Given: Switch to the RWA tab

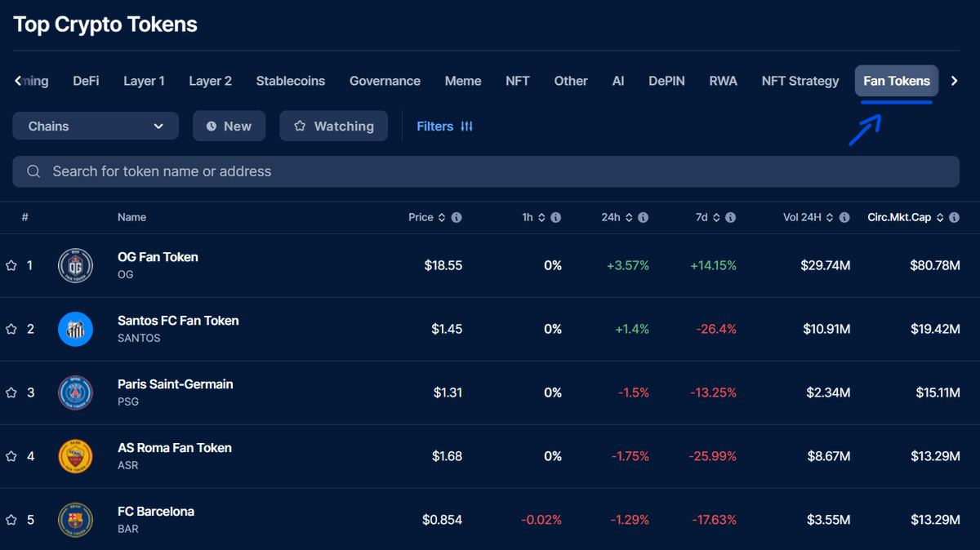Looking at the screenshot, I should [723, 81].
